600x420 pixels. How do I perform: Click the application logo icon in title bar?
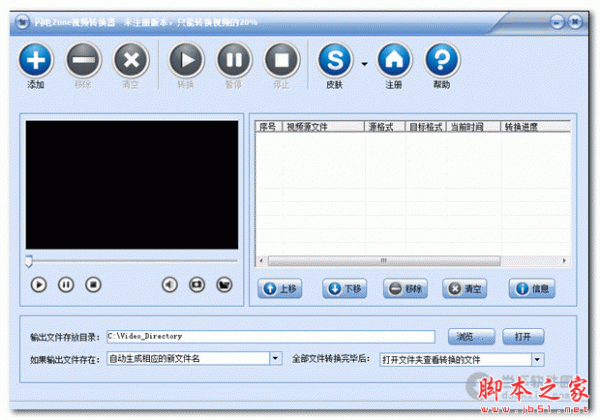(22, 22)
